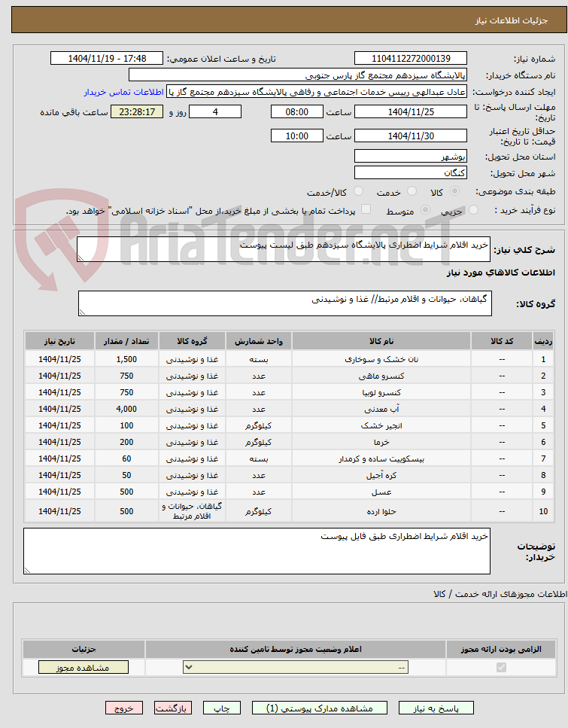Click the پاسخ به نیاز button
This screenshot has width=568, height=728.
coord(436,708)
